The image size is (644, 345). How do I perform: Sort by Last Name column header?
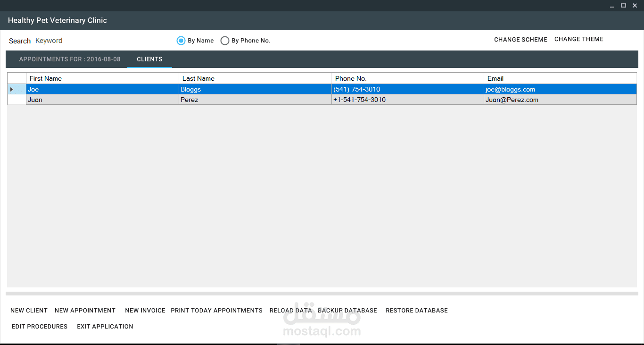pyautogui.click(x=255, y=78)
